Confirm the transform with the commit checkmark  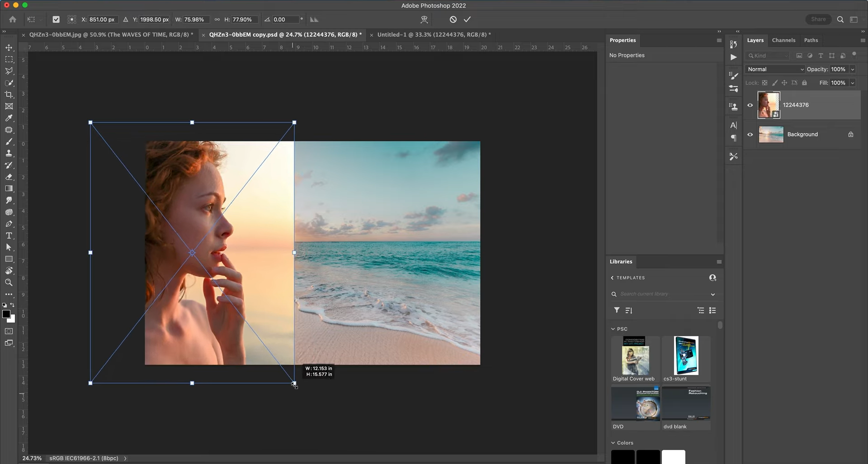pos(467,19)
